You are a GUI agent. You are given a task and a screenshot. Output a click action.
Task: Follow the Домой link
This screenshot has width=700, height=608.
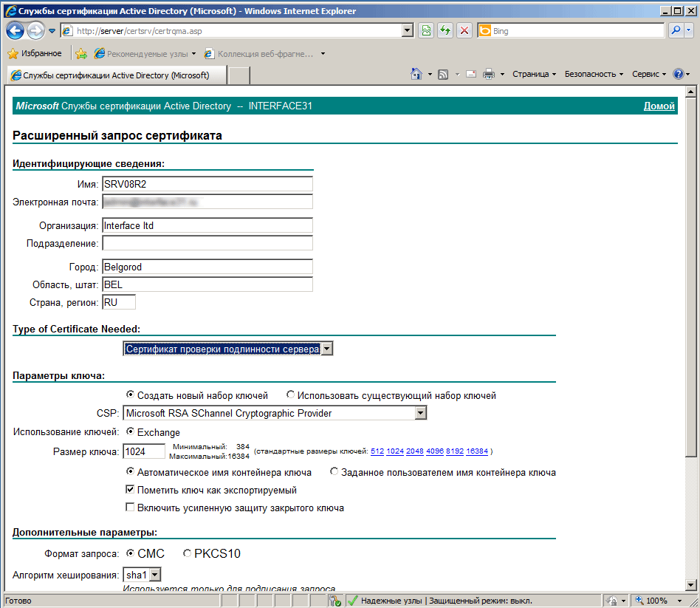[x=659, y=106]
